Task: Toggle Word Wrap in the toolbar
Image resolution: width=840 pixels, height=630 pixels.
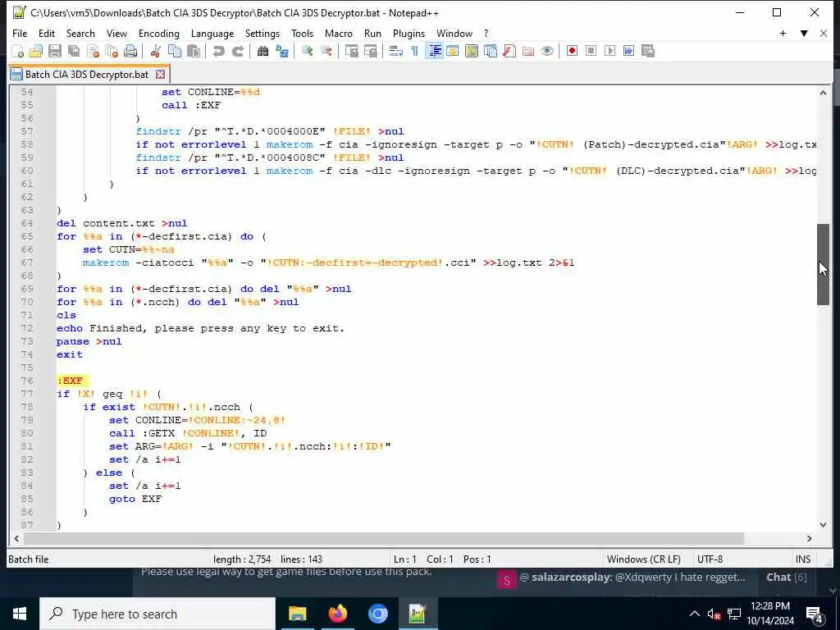Action: [395, 51]
